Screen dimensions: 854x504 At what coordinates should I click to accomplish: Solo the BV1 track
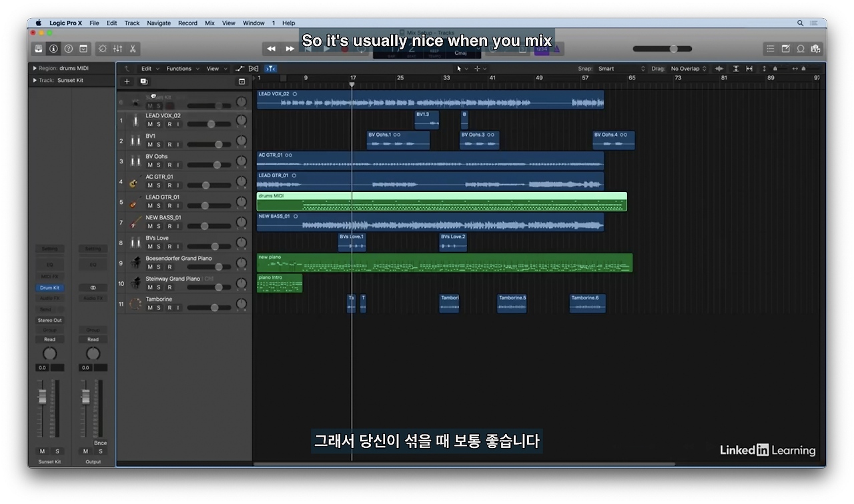pos(159,145)
